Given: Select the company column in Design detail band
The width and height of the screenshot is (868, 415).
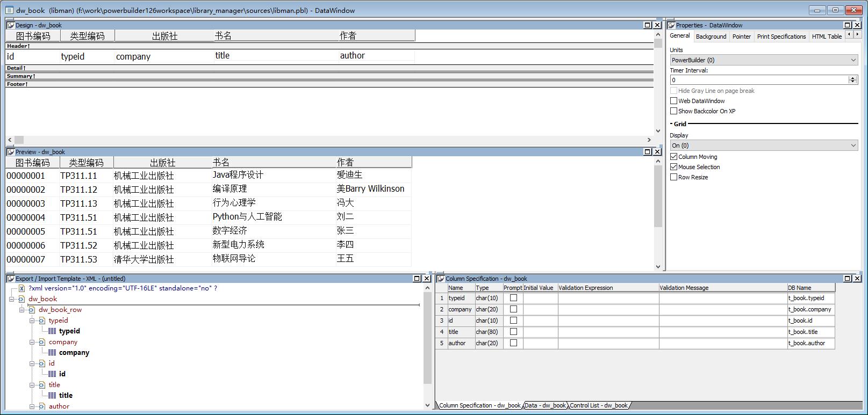Looking at the screenshot, I should 164,56.
